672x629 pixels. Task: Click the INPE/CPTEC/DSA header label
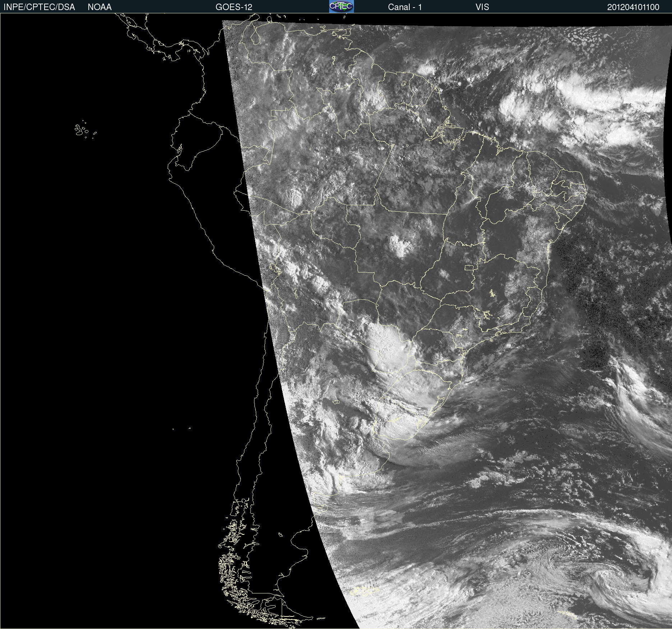(39, 7)
